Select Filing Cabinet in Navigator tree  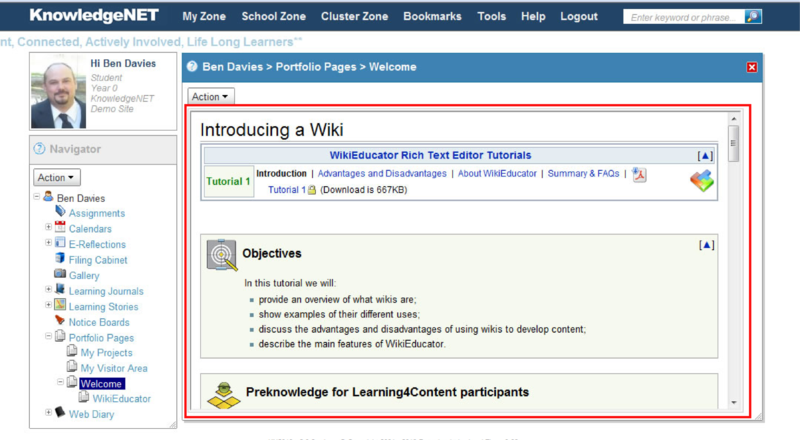coord(98,260)
